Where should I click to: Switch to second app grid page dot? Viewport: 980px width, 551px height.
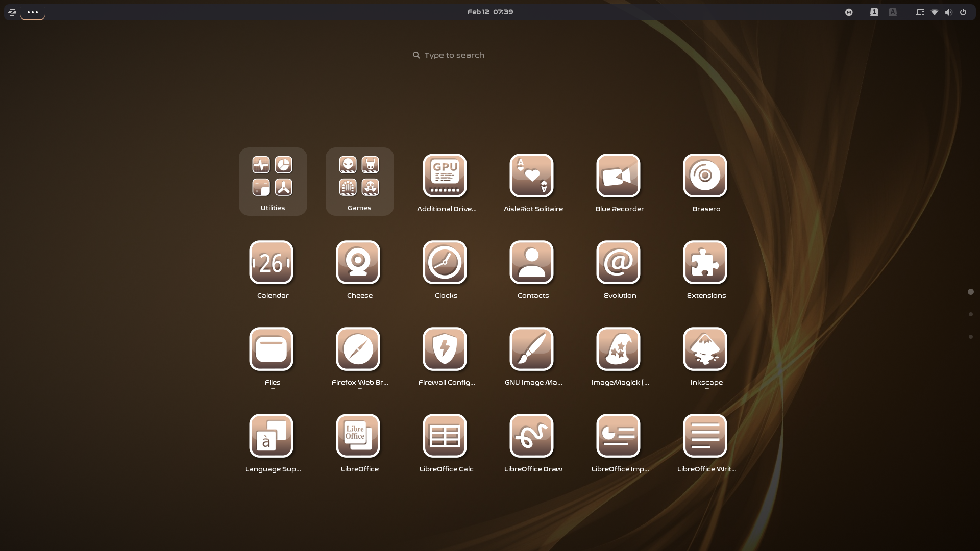pyautogui.click(x=971, y=314)
